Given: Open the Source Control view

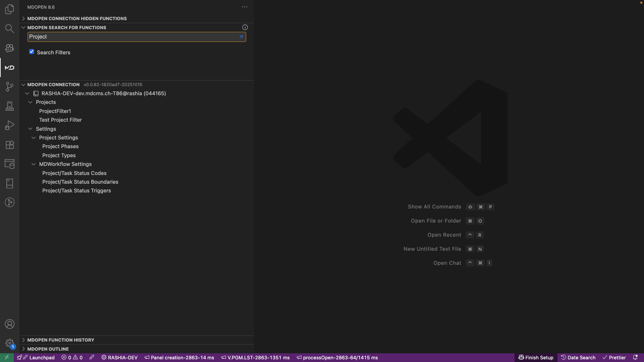Looking at the screenshot, I should coord(9,87).
